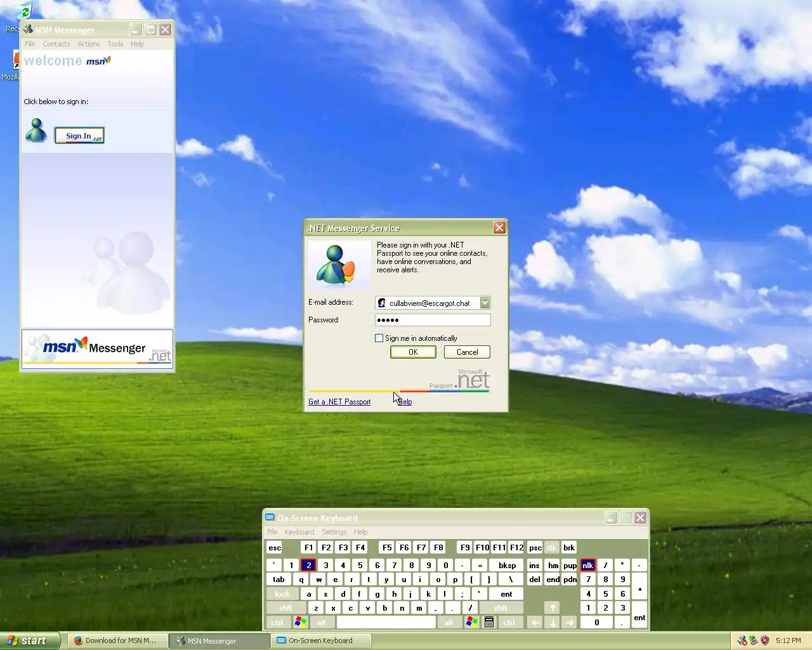This screenshot has height=650, width=812.
Task: Click the numpad plus key
Action: pos(639,590)
